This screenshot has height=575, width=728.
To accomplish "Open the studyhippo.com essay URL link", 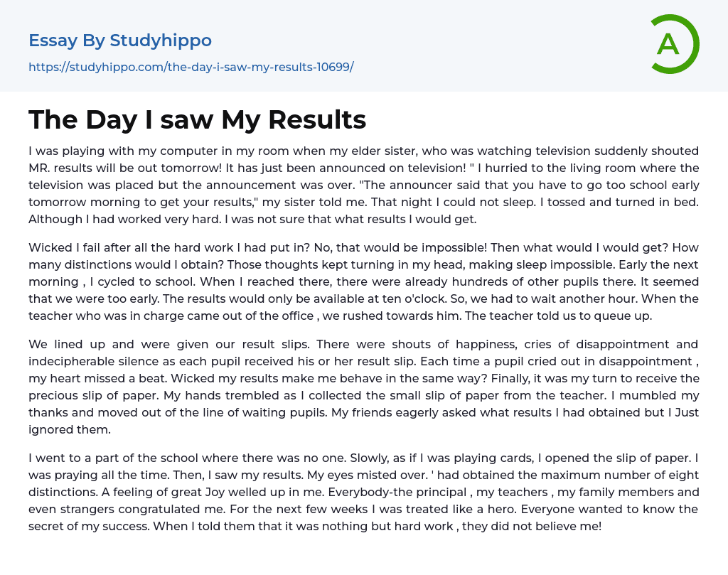I will pos(191,67).
